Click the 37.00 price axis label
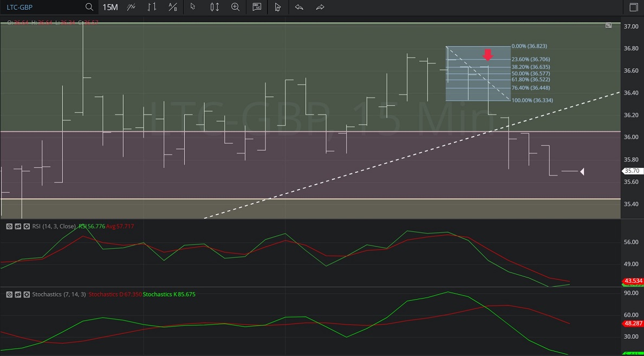 tap(631, 27)
